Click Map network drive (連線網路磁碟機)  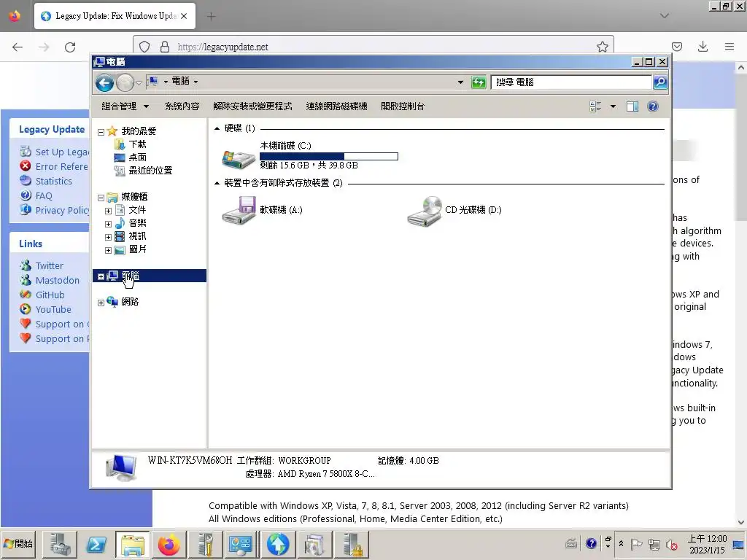click(337, 106)
